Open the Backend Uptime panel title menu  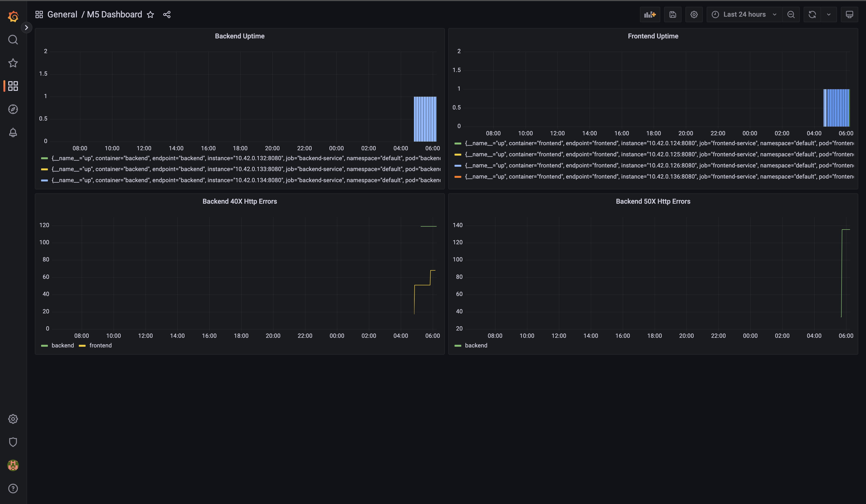(x=240, y=36)
